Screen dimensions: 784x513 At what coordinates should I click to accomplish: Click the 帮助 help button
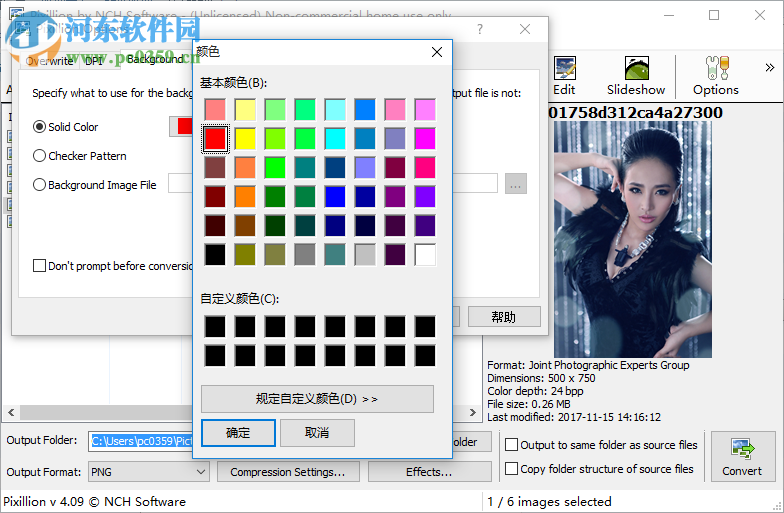[504, 317]
